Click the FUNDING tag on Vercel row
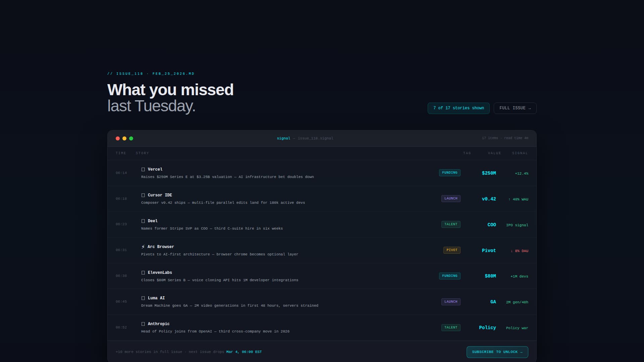The height and width of the screenshot is (362, 644). (x=450, y=173)
